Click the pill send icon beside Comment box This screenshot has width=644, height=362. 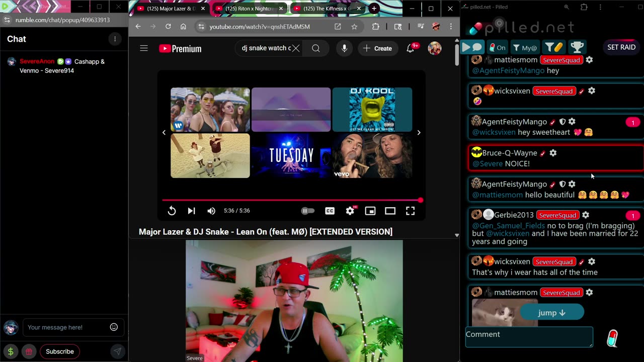[x=612, y=338]
